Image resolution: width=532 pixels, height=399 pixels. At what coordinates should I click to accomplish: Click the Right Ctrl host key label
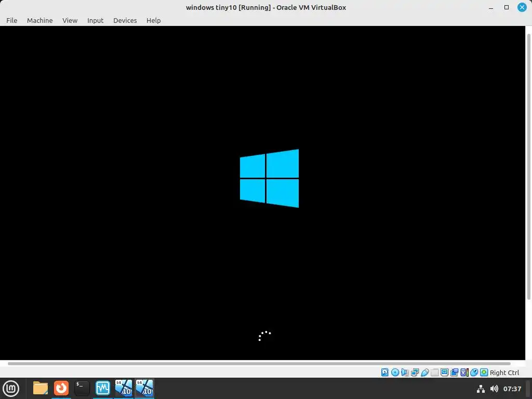coord(504,373)
